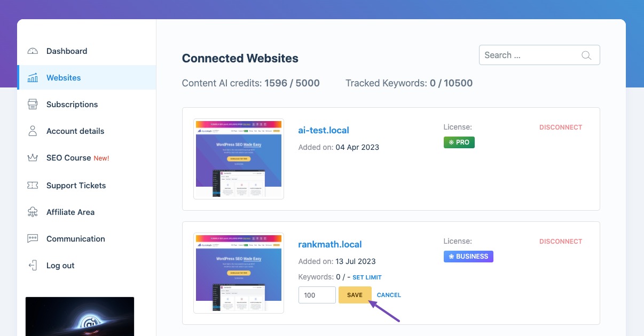Click the rankmath.local site thumbnail
This screenshot has width=644, height=336.
(239, 273)
